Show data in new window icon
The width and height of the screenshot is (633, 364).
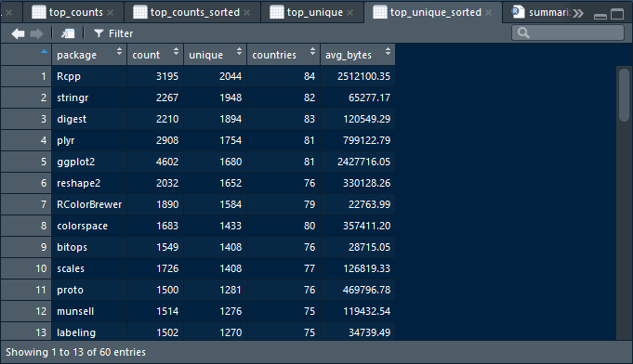coord(68,33)
